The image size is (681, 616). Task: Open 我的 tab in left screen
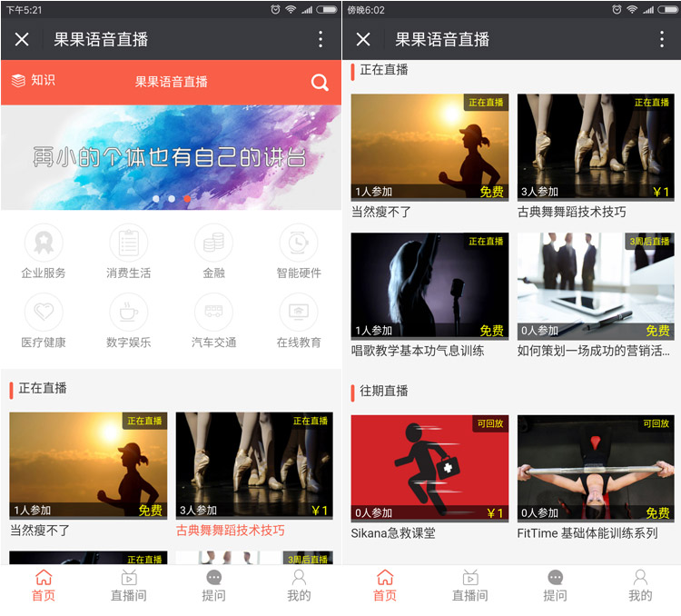click(x=299, y=585)
